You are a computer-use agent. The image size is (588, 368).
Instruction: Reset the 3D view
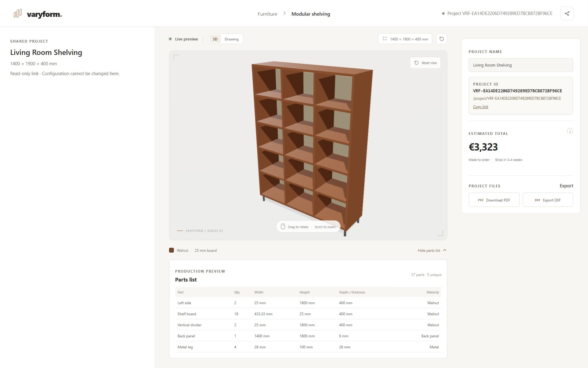coord(425,63)
